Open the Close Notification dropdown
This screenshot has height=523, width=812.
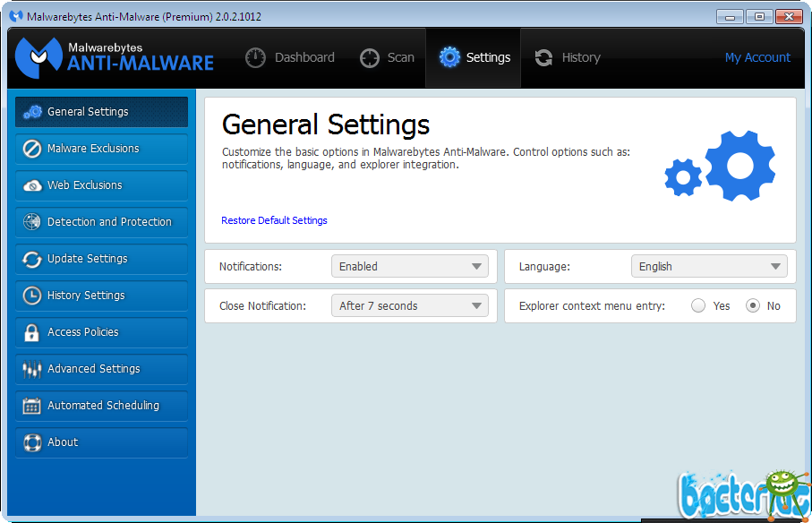click(410, 305)
